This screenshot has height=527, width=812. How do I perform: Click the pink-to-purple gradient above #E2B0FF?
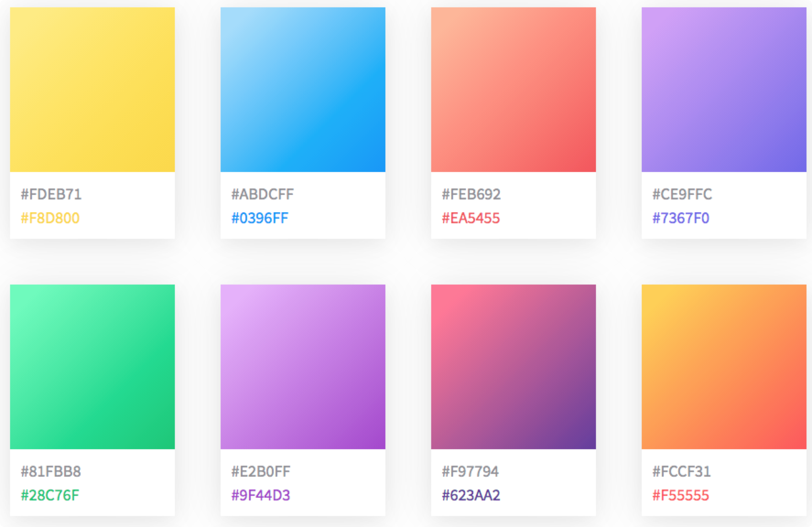303,367
